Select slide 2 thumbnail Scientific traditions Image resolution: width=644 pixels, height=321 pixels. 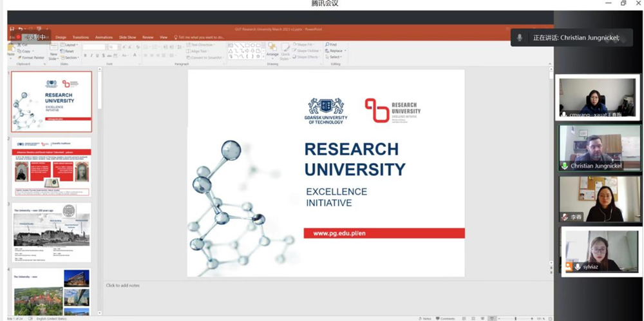[x=52, y=167]
